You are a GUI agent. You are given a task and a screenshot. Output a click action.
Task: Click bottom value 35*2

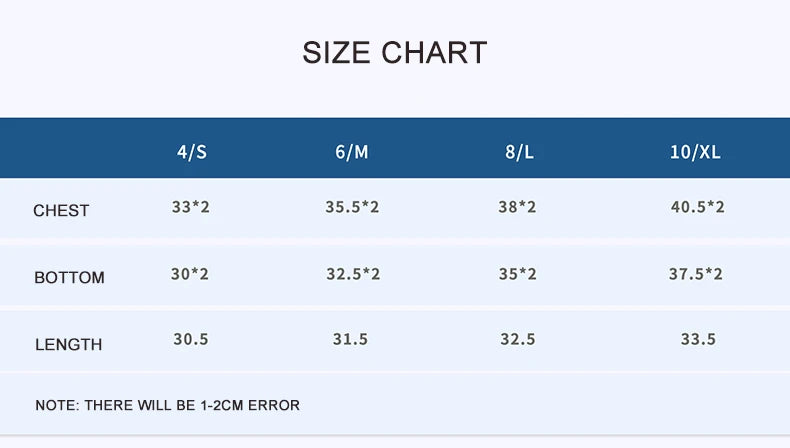[x=517, y=274]
